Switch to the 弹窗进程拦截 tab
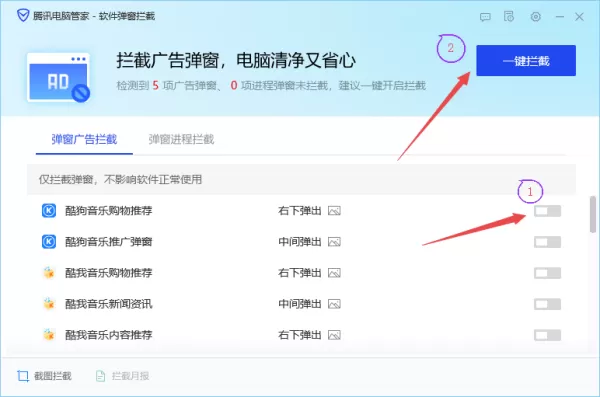The width and height of the screenshot is (600, 397). (181, 139)
